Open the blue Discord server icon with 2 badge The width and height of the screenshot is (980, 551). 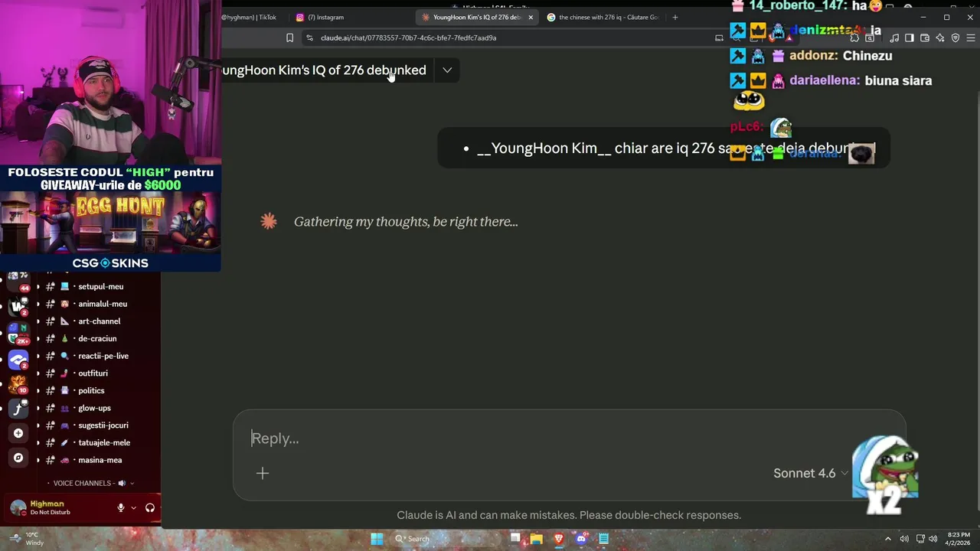point(18,359)
